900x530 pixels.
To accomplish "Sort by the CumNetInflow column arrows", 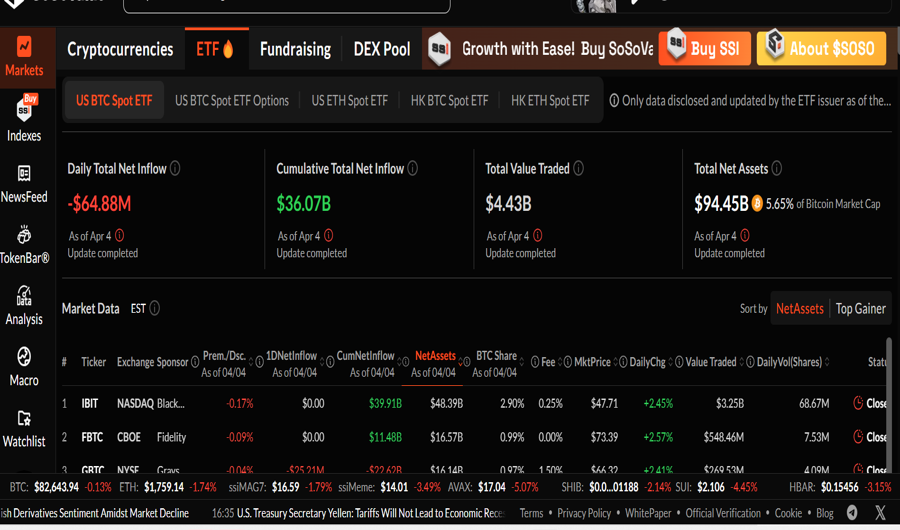I will coord(398,362).
